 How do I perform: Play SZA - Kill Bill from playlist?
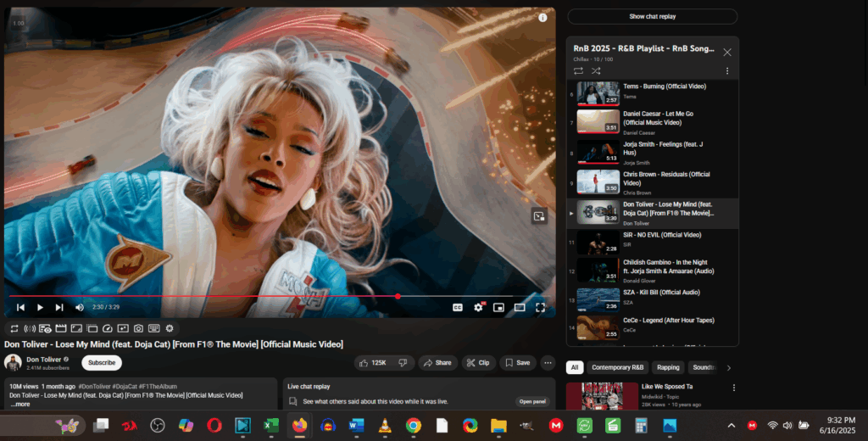(x=652, y=299)
